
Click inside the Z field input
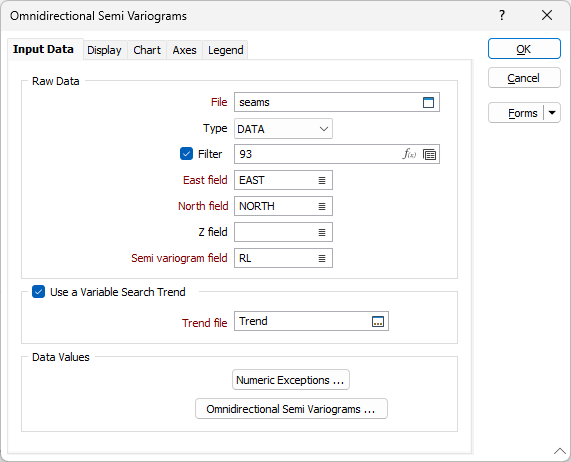click(275, 232)
